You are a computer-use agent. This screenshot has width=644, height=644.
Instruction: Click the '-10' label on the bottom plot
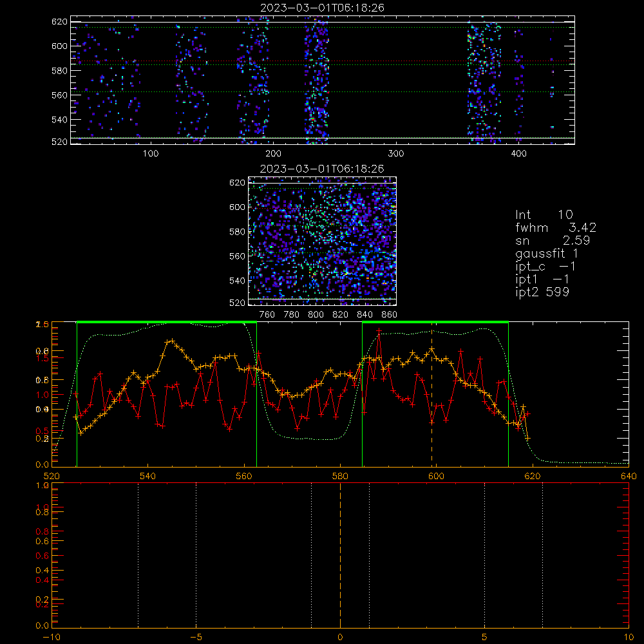tap(52, 638)
